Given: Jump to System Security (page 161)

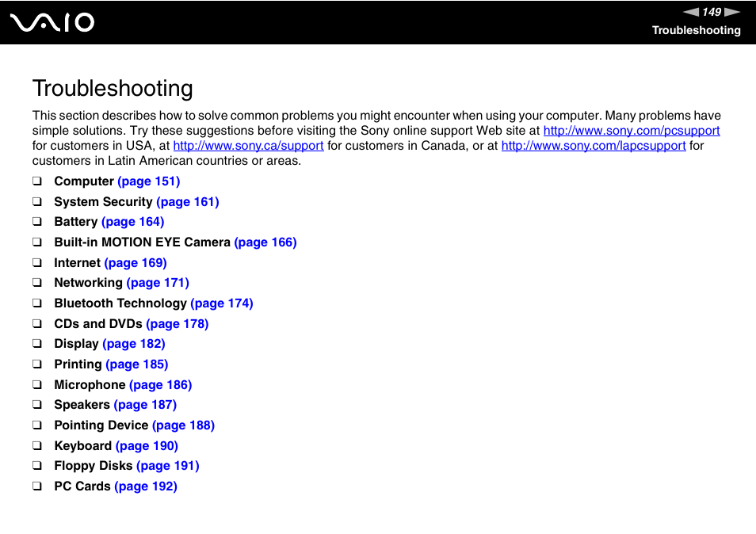Looking at the screenshot, I should pyautogui.click(x=188, y=202).
